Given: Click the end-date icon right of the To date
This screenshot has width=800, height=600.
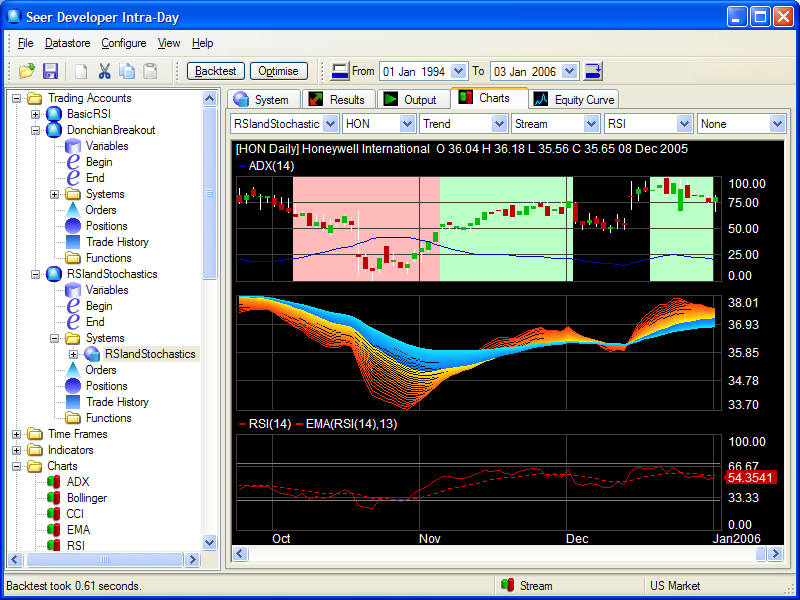Looking at the screenshot, I should [593, 71].
